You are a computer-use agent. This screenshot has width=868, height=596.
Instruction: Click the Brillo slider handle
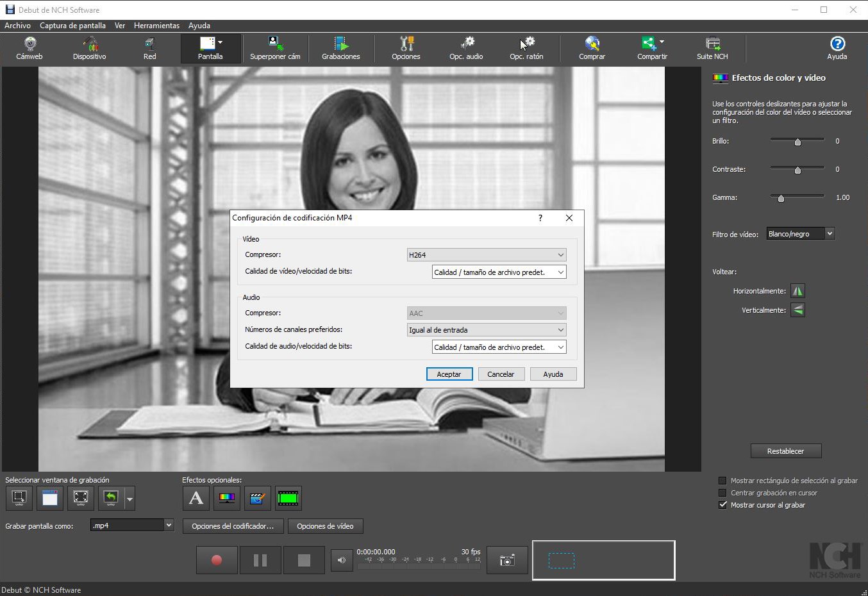[x=797, y=142]
